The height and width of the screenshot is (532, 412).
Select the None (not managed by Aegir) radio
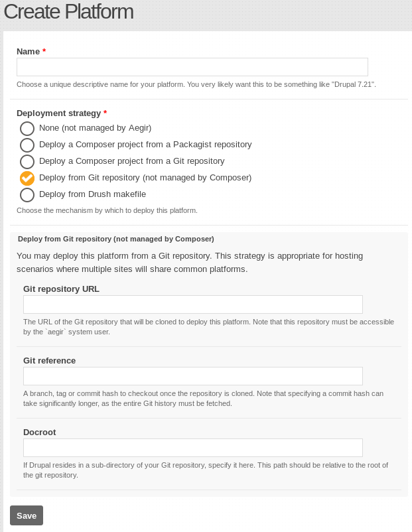click(x=27, y=129)
